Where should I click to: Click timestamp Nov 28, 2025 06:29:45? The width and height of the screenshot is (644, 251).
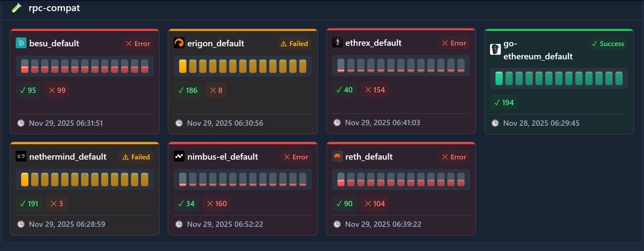point(541,123)
